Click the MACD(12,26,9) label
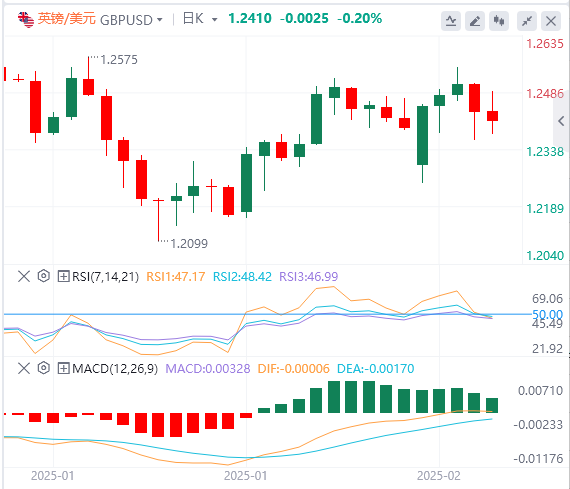 pos(115,369)
